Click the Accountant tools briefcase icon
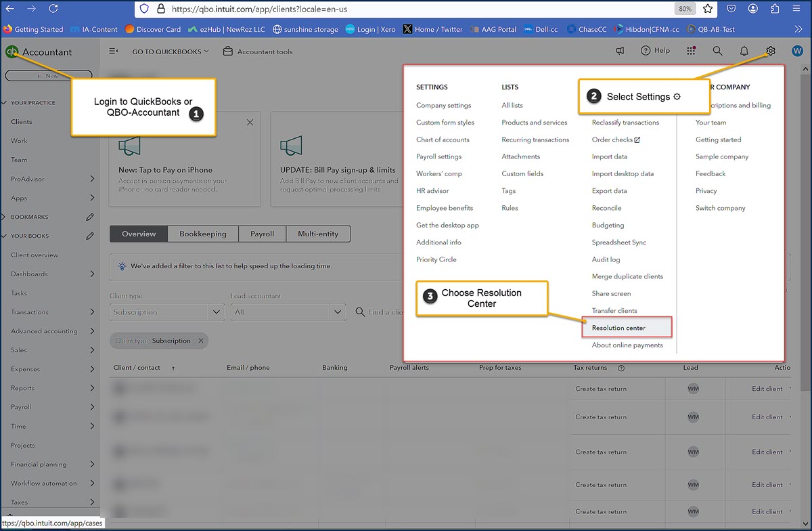This screenshot has width=812, height=531. point(228,51)
